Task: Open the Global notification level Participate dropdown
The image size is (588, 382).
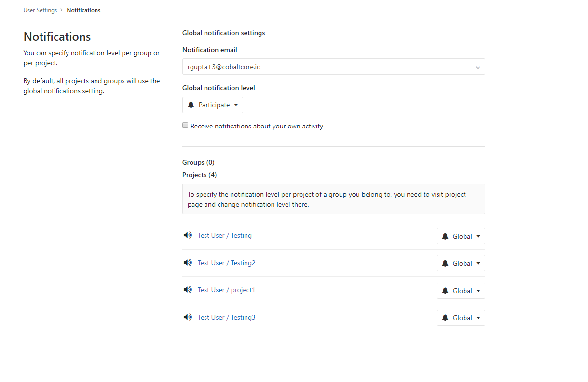Action: click(x=213, y=105)
